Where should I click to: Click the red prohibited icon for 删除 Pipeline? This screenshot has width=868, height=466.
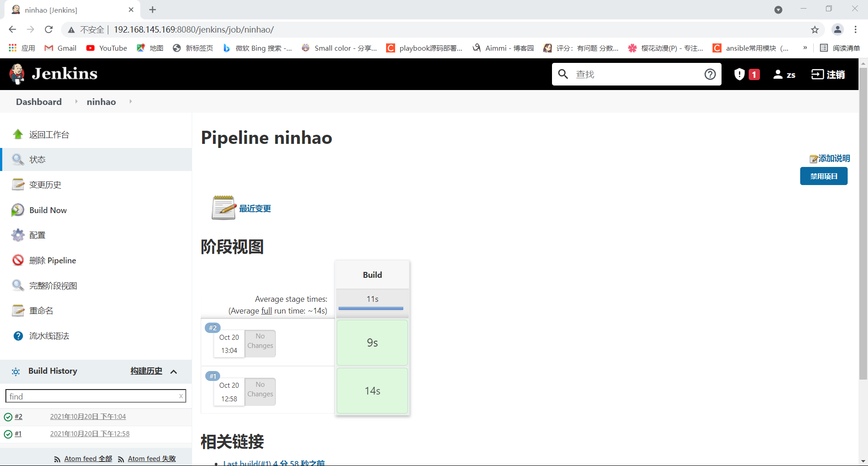coord(18,260)
